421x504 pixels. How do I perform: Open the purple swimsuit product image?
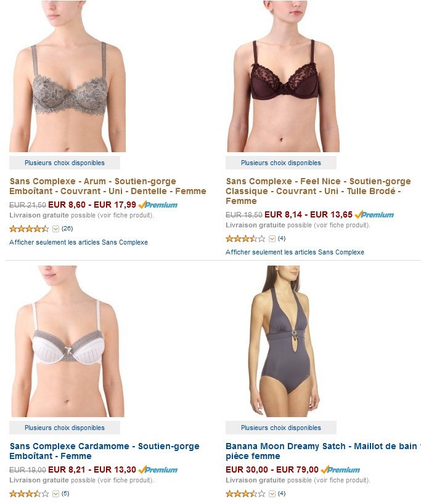[285, 341]
